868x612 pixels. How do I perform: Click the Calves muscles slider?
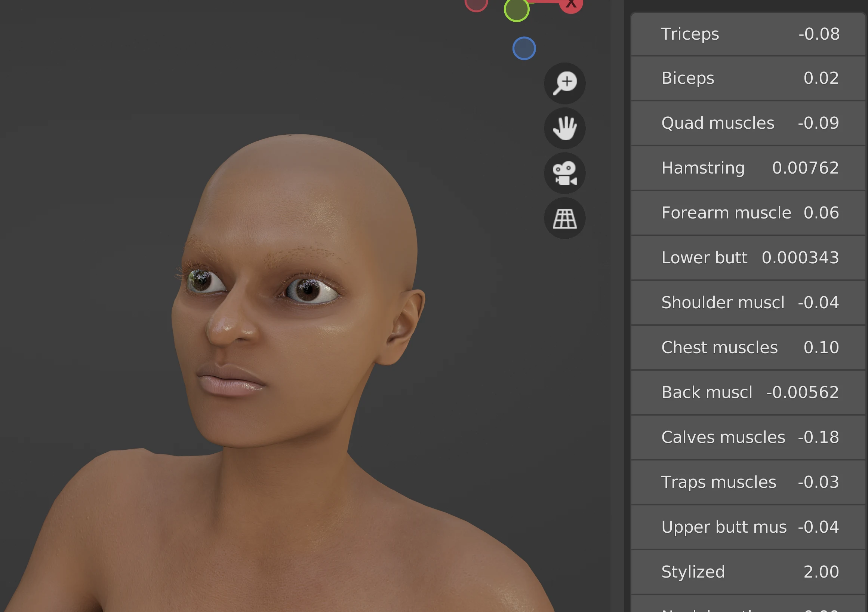click(748, 438)
